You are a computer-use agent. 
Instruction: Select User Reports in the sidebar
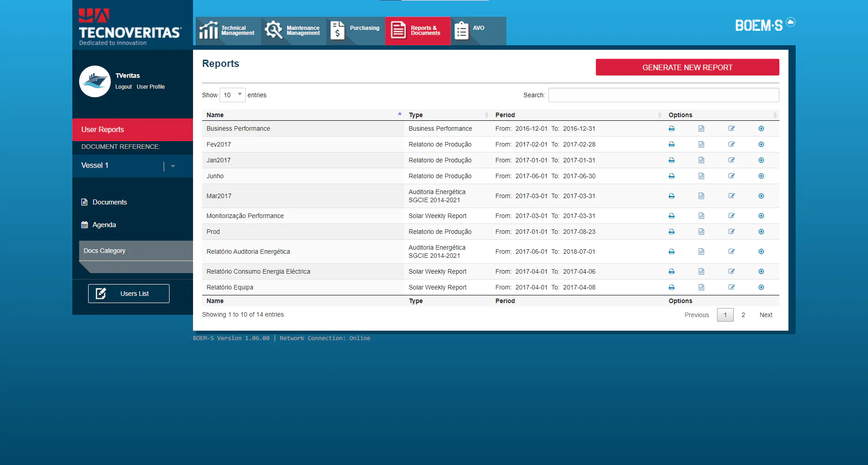(132, 129)
